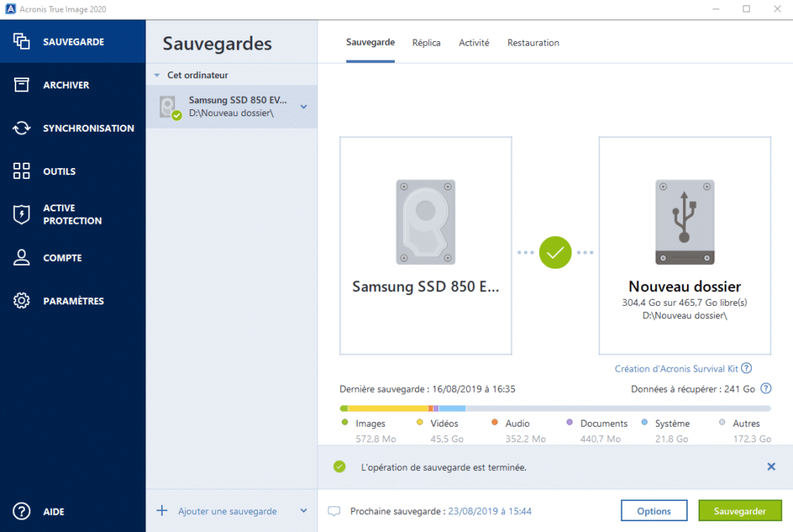Open Synchronisation via its arrows icon
This screenshot has width=793, height=532.
(21, 128)
